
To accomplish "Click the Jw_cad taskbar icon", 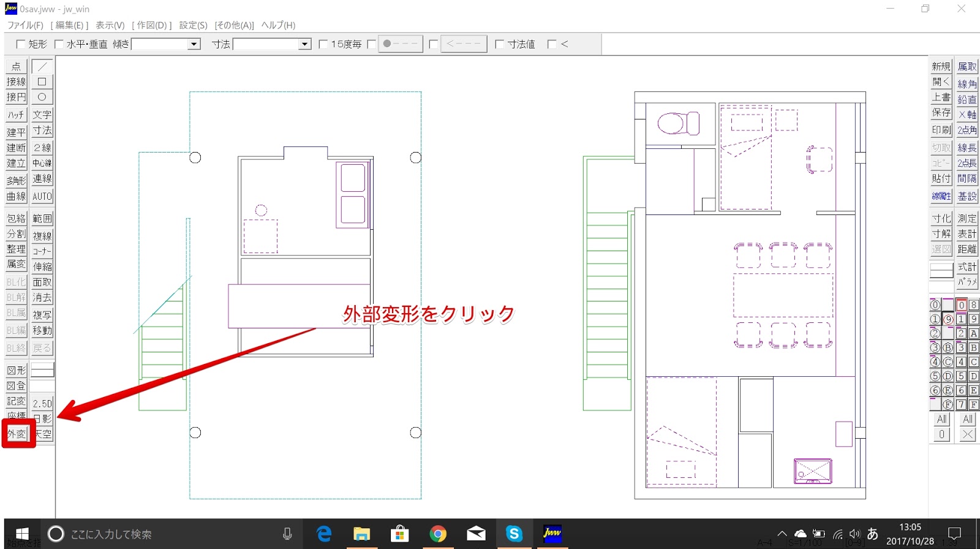I will pyautogui.click(x=552, y=534).
